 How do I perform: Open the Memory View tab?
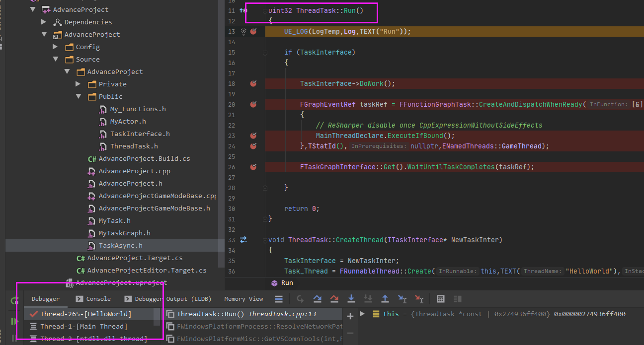pyautogui.click(x=243, y=299)
